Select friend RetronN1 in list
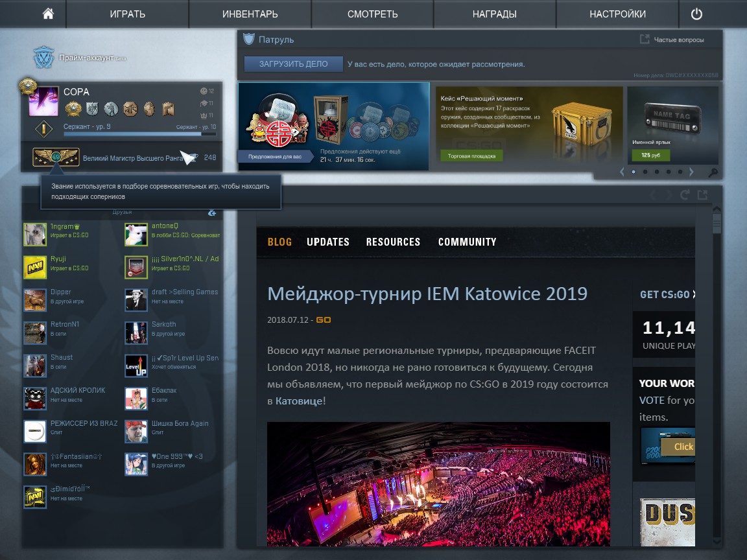This screenshot has height=560, width=747. (71, 333)
